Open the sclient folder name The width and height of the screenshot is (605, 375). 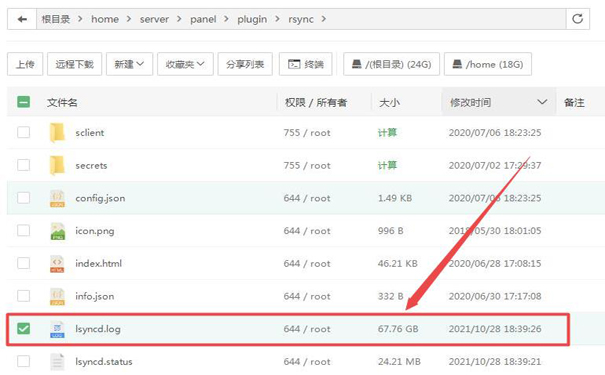pyautogui.click(x=90, y=133)
